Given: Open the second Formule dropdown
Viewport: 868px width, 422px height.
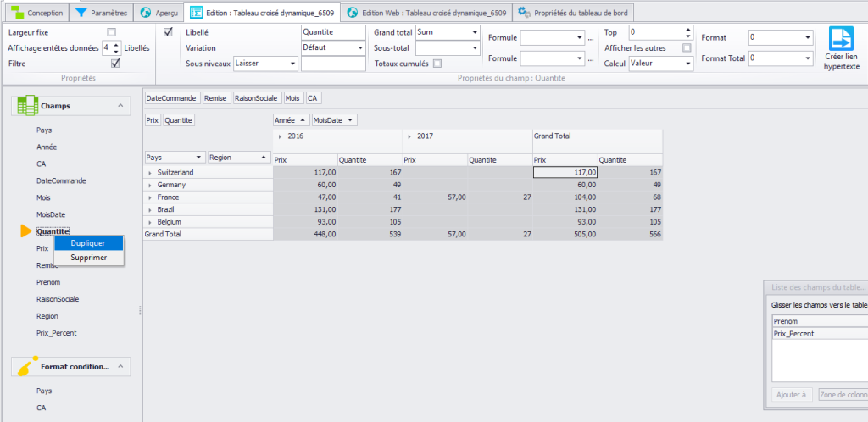Looking at the screenshot, I should coord(580,58).
